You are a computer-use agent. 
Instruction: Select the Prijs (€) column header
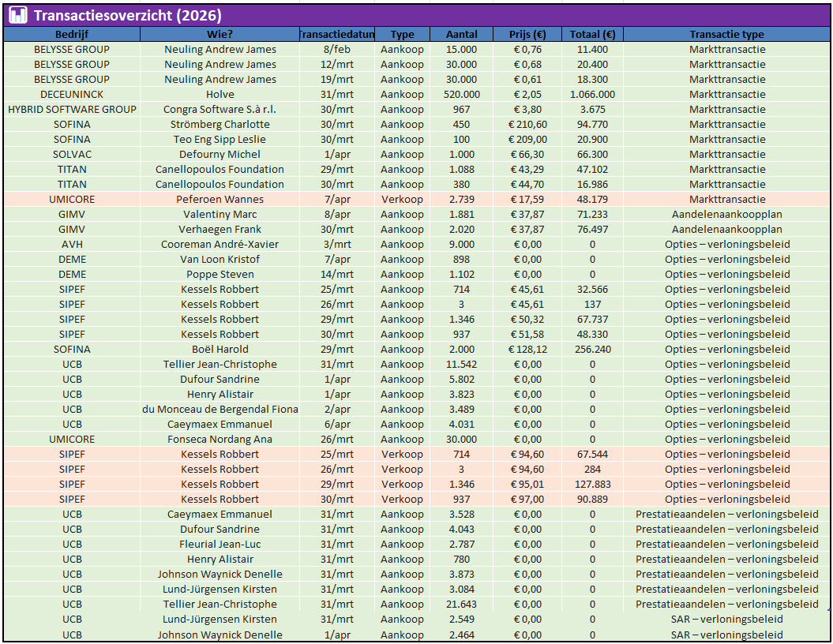[x=527, y=35]
